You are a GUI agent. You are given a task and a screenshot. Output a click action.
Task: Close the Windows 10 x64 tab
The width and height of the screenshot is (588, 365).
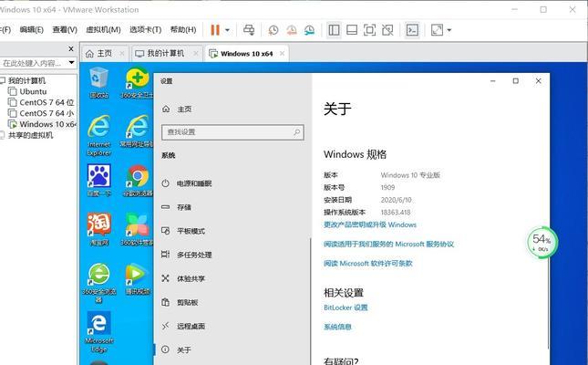pos(282,53)
